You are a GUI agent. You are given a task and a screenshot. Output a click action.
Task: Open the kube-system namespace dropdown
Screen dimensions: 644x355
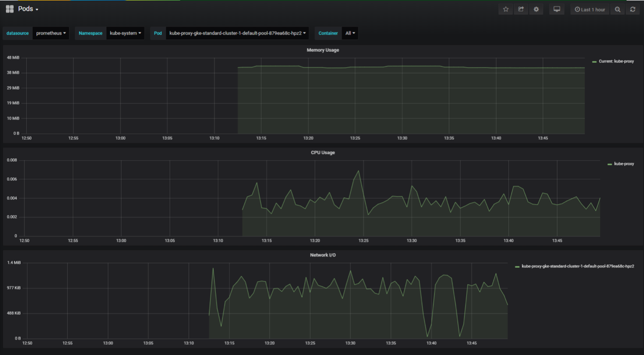(125, 33)
